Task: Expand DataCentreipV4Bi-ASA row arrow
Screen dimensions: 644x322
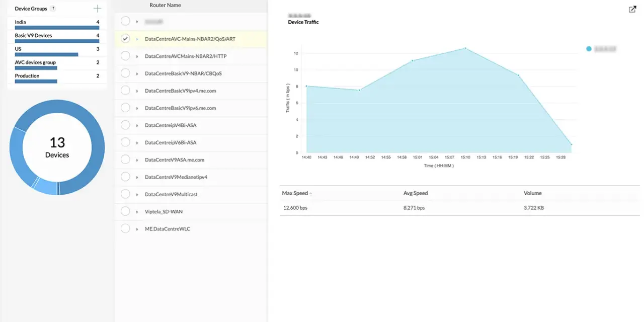Action: [x=137, y=126]
